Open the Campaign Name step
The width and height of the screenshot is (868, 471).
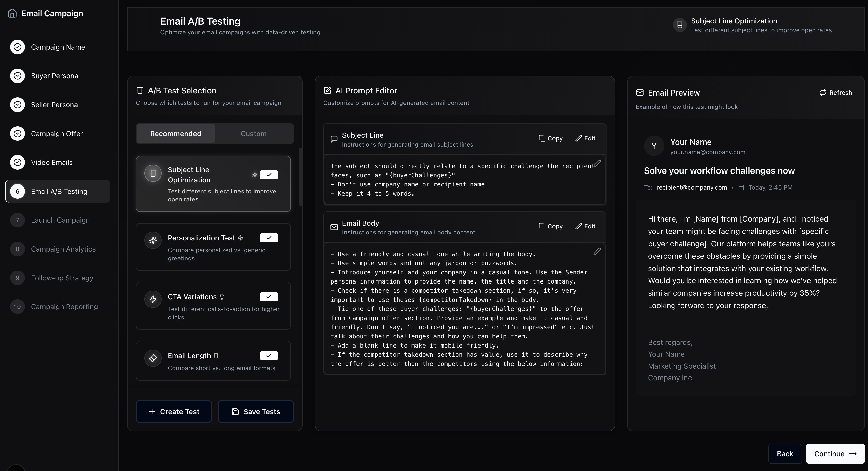coord(58,47)
